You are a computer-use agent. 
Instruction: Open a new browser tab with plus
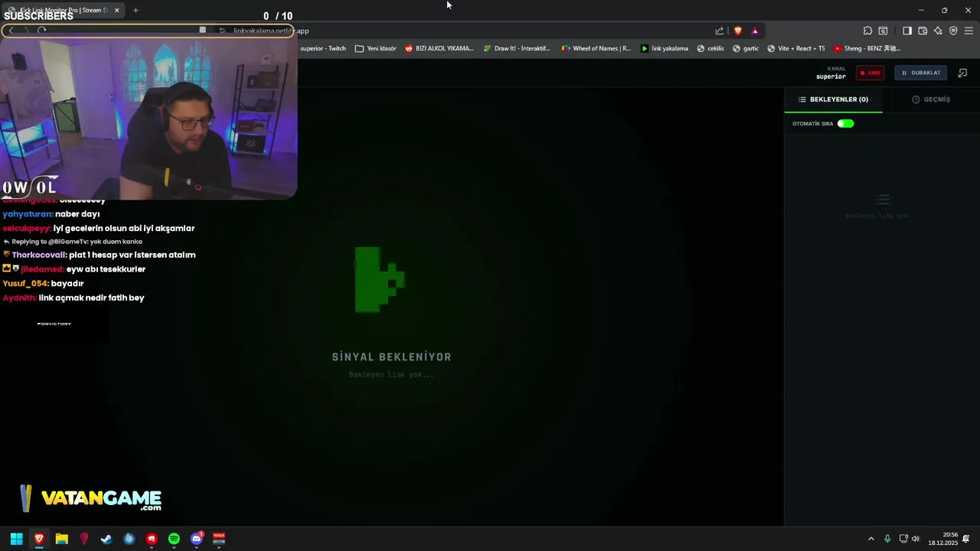click(x=136, y=10)
